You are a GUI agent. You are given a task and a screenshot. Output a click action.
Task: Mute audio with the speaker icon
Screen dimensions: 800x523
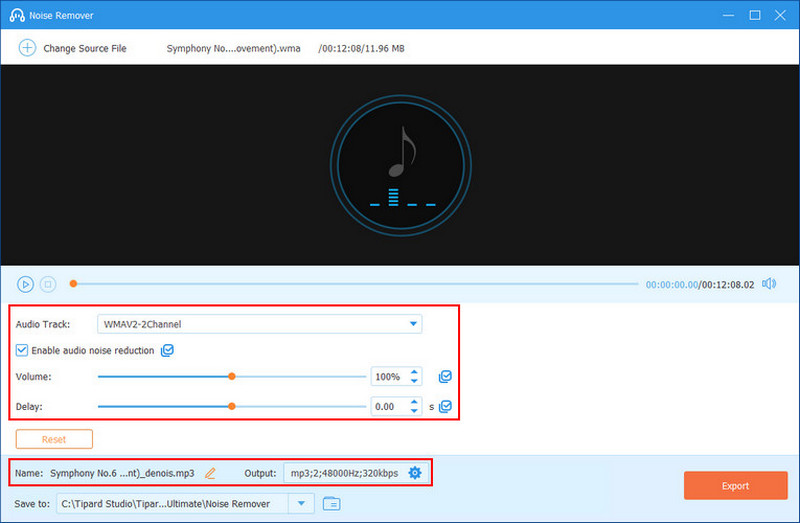pos(768,284)
